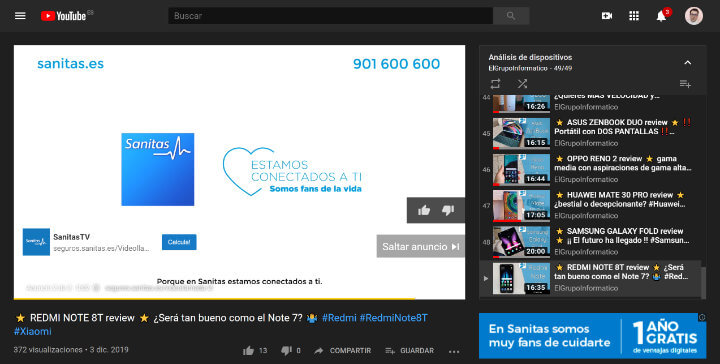
Task: Collapse the Análisis de dispositivos playlist
Action: [x=687, y=63]
